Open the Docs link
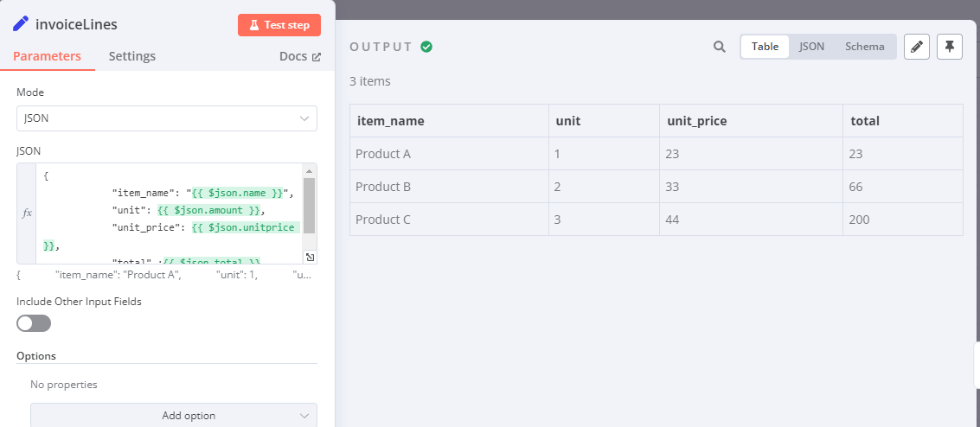Viewport: 980px width, 427px height. pos(300,56)
